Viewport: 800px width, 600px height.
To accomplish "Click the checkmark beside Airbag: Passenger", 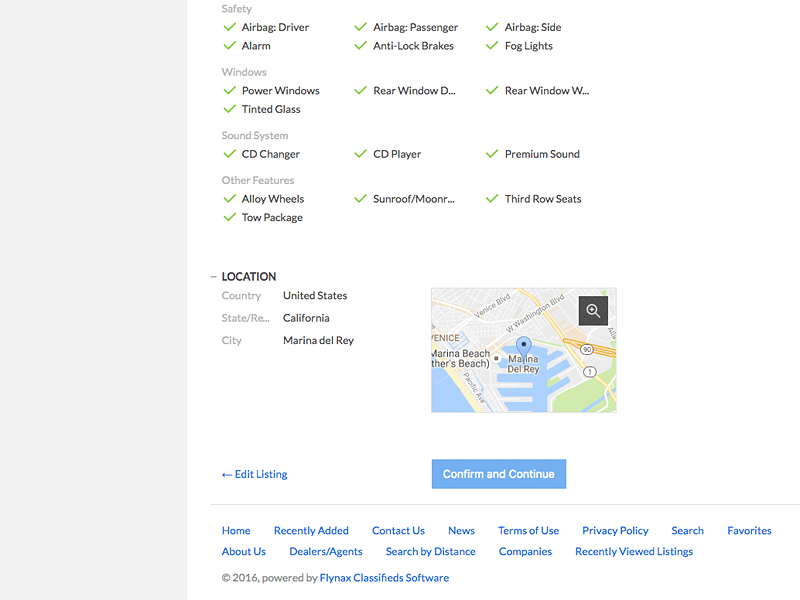I will tap(361, 27).
